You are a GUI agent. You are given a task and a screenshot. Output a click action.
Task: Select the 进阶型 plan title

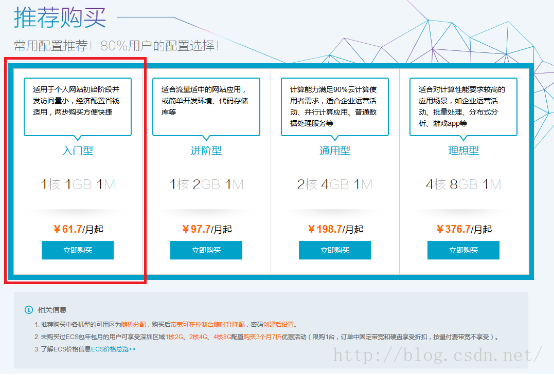tap(206, 151)
